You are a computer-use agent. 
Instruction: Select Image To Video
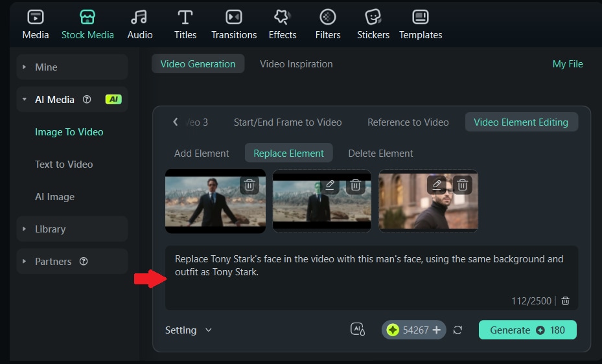pyautogui.click(x=69, y=132)
